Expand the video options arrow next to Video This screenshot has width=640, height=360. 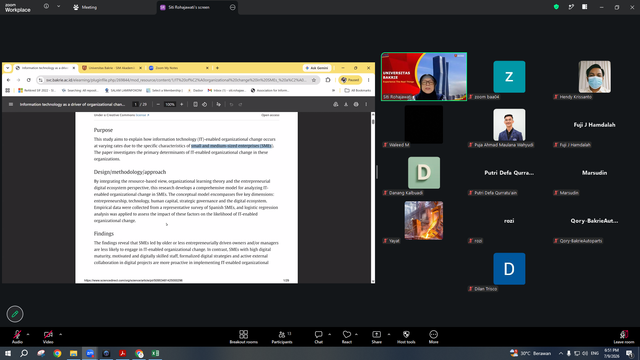pyautogui.click(x=60, y=334)
